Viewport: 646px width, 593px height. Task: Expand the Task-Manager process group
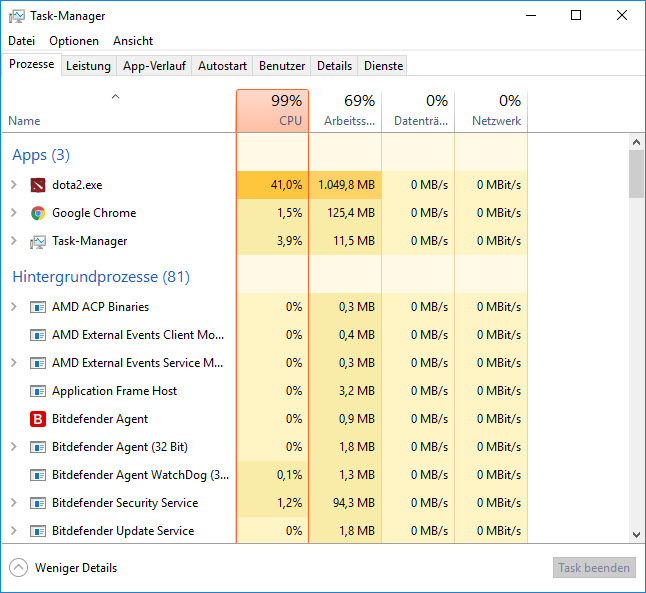coord(14,241)
